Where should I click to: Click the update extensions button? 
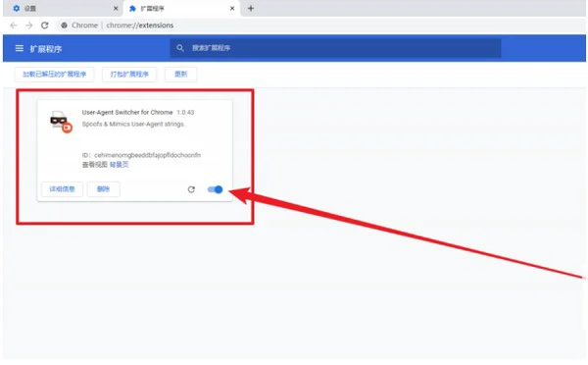(180, 75)
